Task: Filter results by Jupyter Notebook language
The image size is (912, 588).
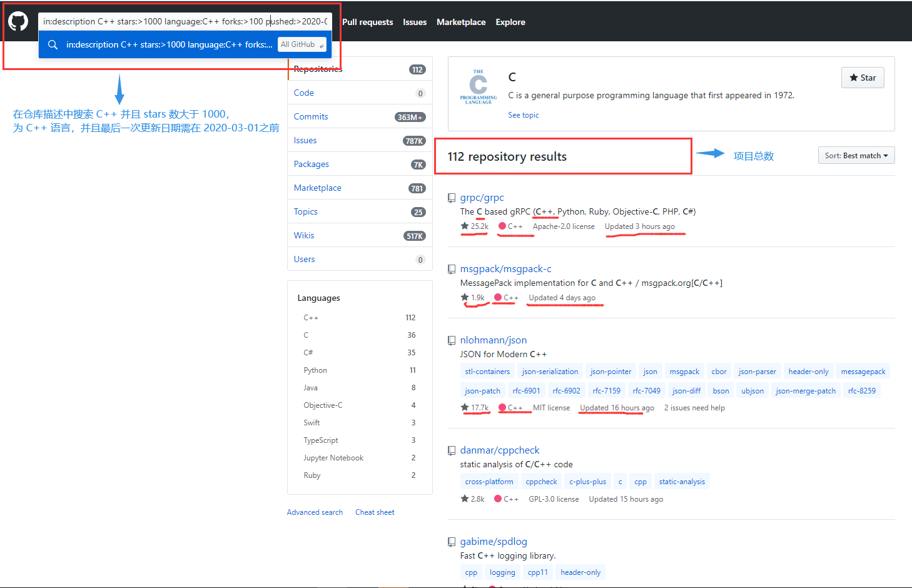Action: (x=360, y=458)
